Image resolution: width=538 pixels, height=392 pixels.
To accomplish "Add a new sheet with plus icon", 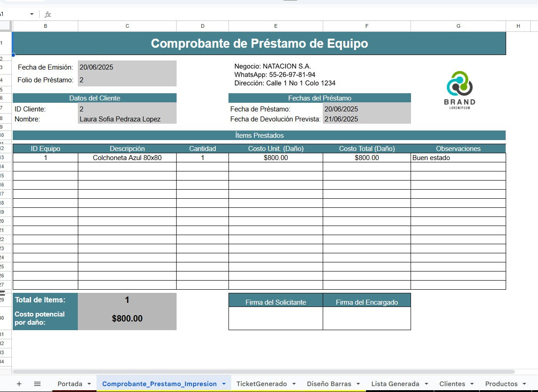I will click(x=19, y=384).
